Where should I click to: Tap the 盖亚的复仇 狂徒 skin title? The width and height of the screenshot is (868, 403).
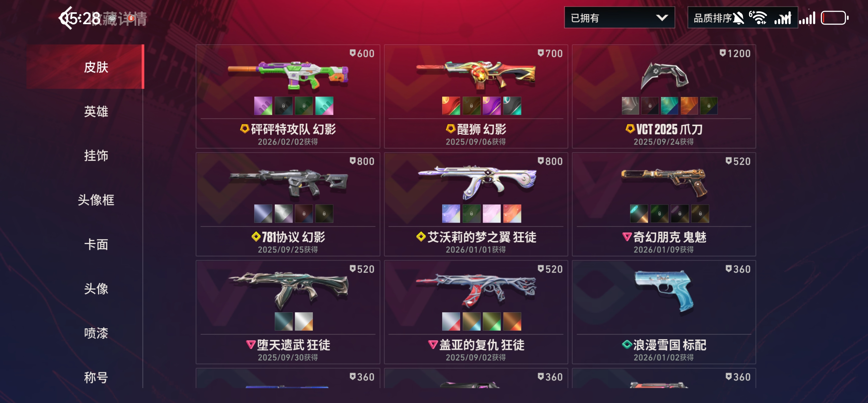[x=482, y=345]
